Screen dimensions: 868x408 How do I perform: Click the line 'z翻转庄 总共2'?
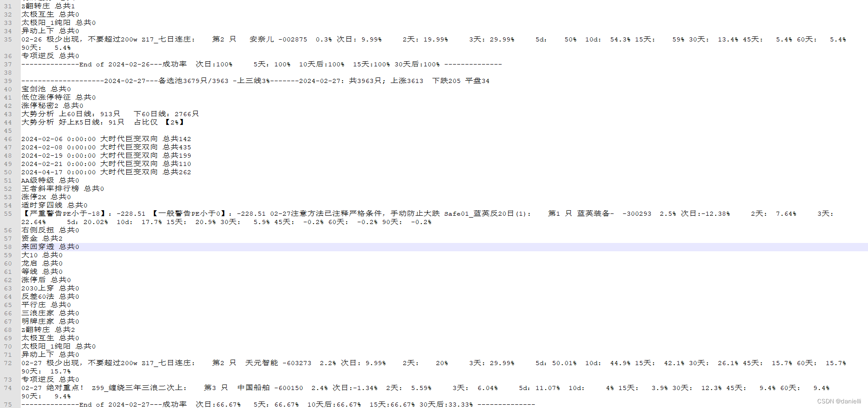[48, 330]
